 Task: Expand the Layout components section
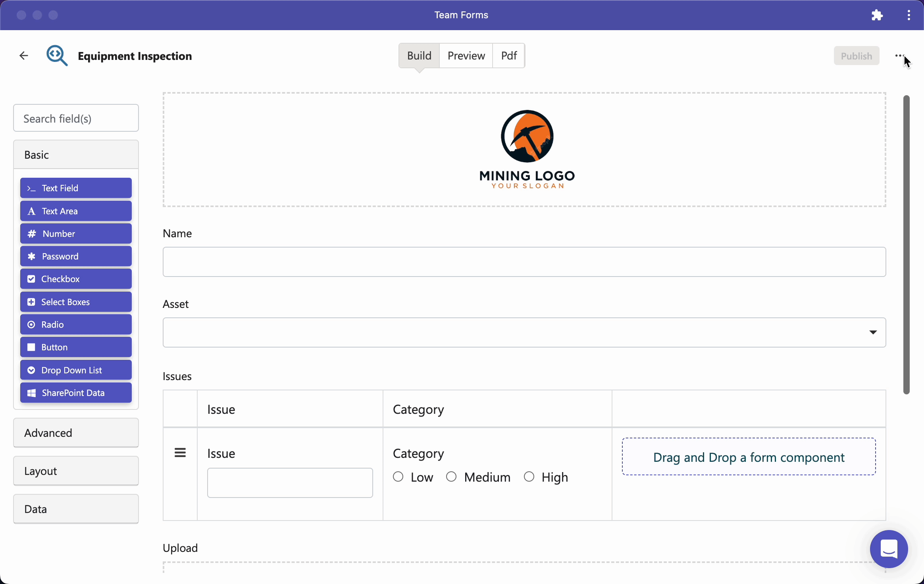click(76, 471)
